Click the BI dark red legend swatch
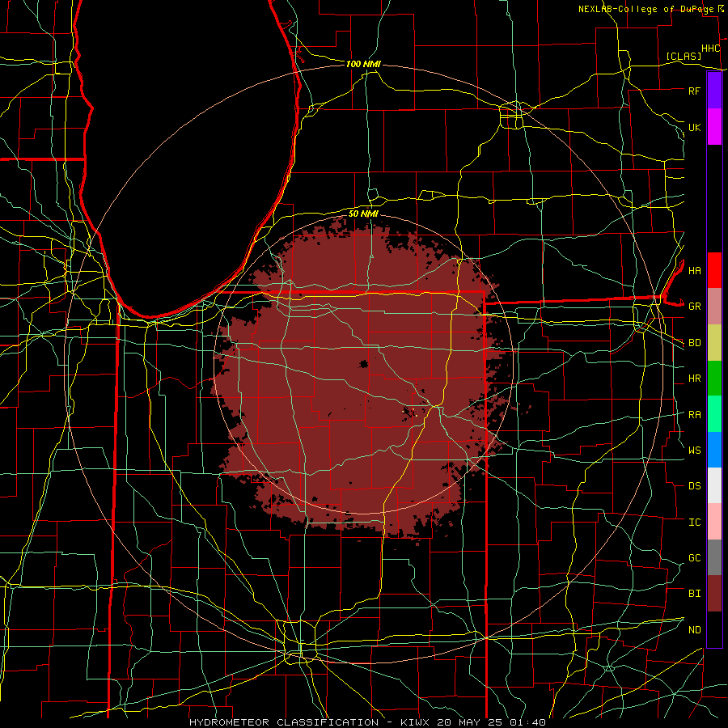This screenshot has height=728, width=728. [714, 594]
